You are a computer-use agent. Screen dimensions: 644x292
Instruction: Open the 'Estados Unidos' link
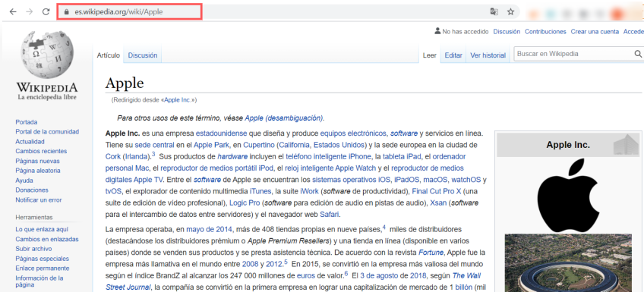(339, 145)
